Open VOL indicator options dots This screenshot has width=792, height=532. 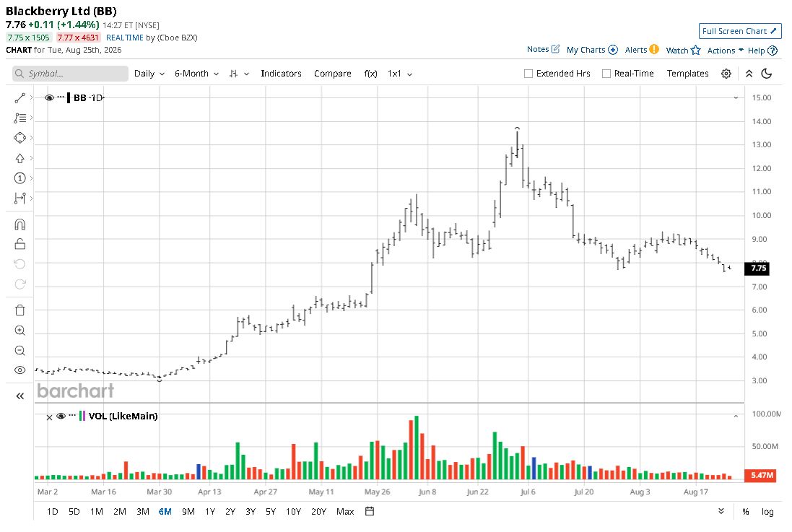click(x=72, y=415)
